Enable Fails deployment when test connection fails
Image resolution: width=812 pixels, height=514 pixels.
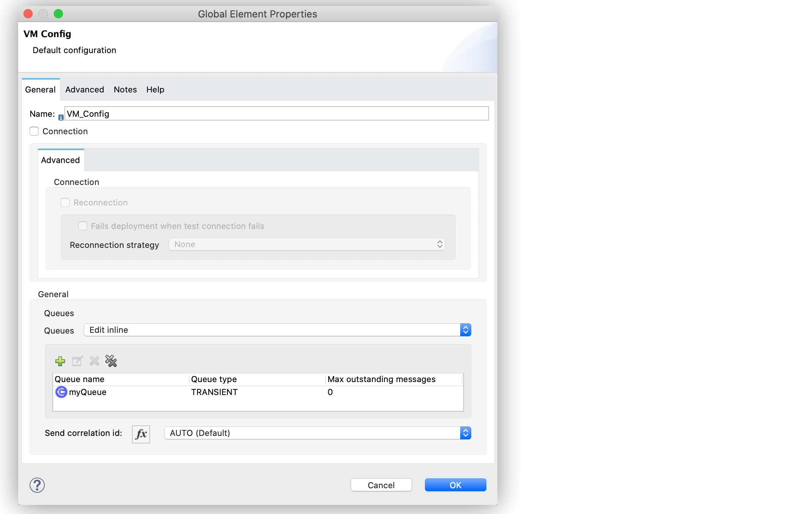[83, 226]
